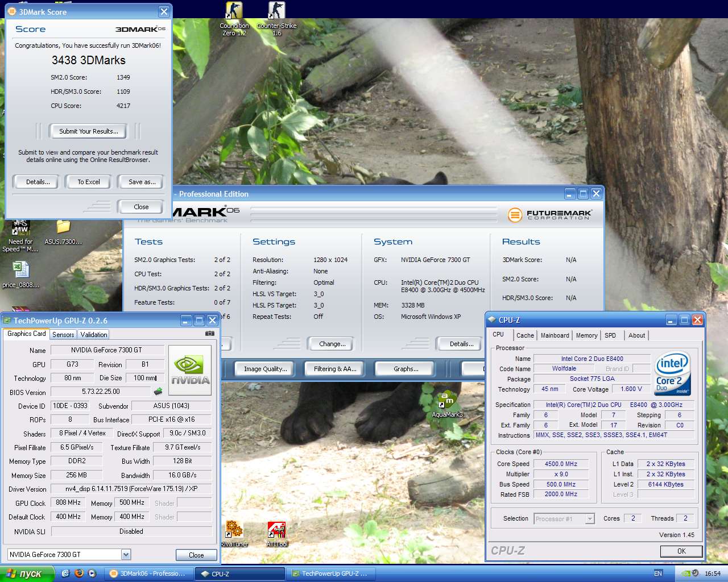728x582 pixels.
Task: Open Graphs in 3DMark06
Action: 406,369
